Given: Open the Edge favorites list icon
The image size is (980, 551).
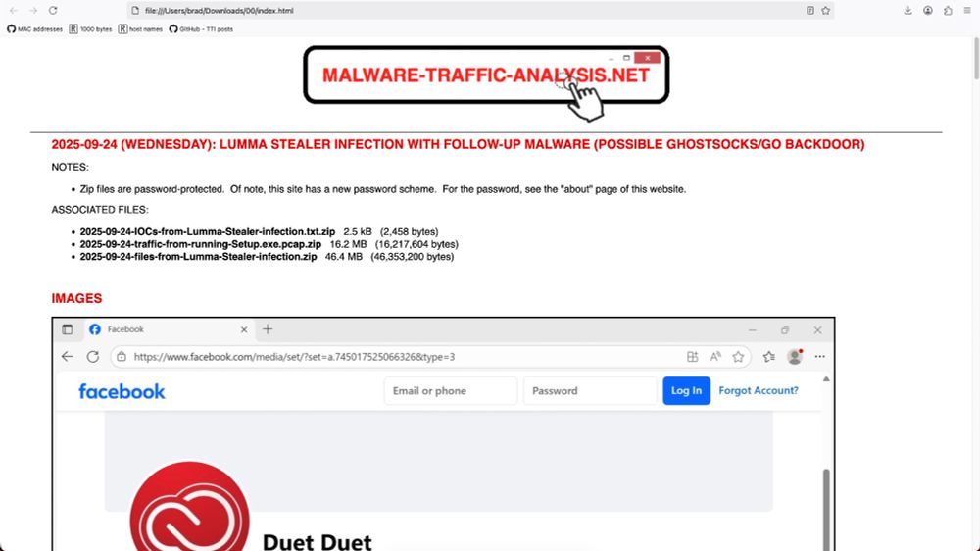Looking at the screenshot, I should [768, 357].
